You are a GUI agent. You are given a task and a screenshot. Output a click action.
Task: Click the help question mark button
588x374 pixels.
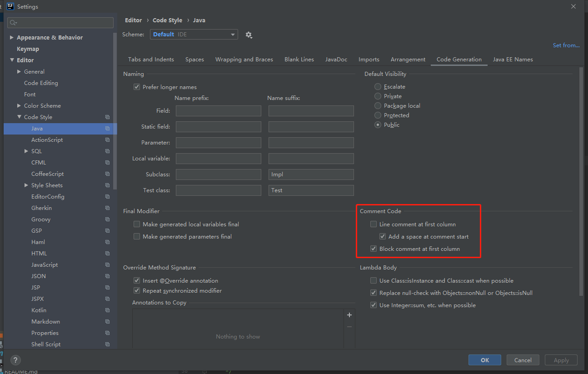point(15,360)
